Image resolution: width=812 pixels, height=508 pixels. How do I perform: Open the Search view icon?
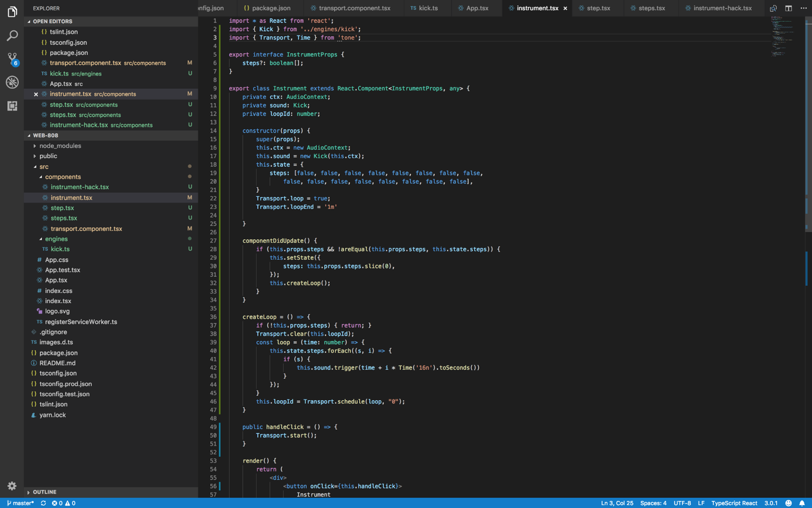pos(12,36)
